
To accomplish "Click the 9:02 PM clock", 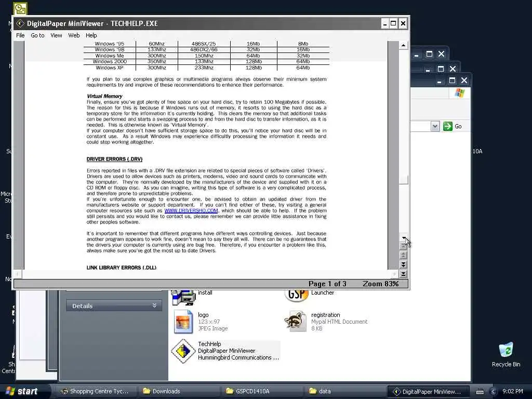I will pyautogui.click(x=512, y=391).
